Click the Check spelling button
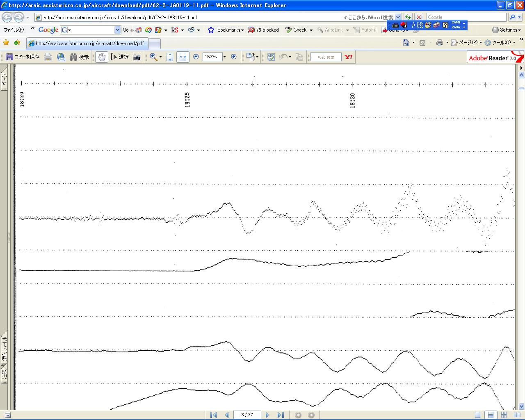Image resolution: width=525 pixels, height=420 pixels. pyautogui.click(x=299, y=30)
